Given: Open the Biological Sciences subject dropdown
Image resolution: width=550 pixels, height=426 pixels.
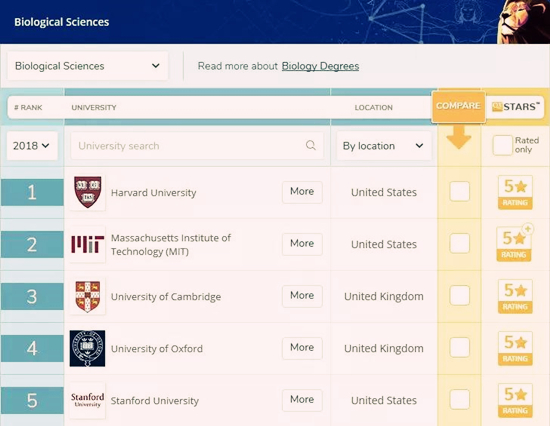Looking at the screenshot, I should tap(87, 66).
